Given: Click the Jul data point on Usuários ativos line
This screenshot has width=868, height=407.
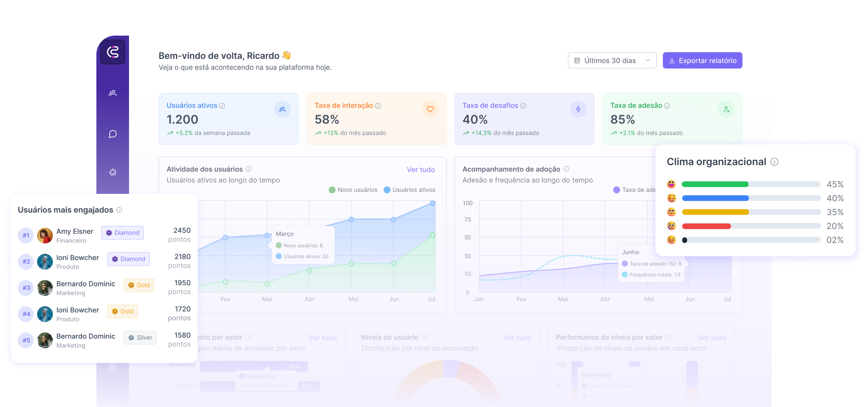Looking at the screenshot, I should [433, 203].
